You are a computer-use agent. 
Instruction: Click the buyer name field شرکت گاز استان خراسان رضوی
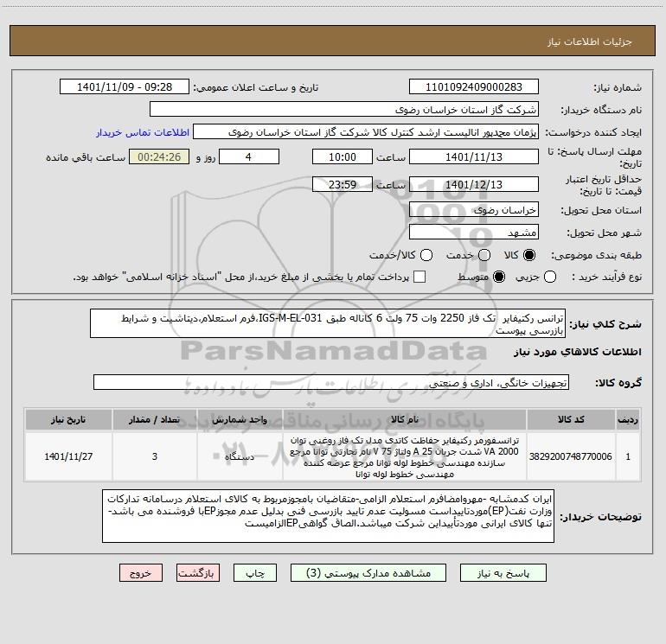344,109
